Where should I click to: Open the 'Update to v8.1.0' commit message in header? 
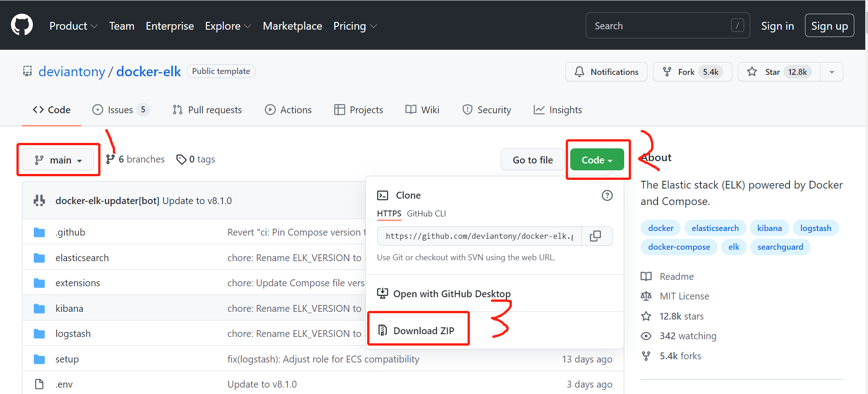[197, 201]
